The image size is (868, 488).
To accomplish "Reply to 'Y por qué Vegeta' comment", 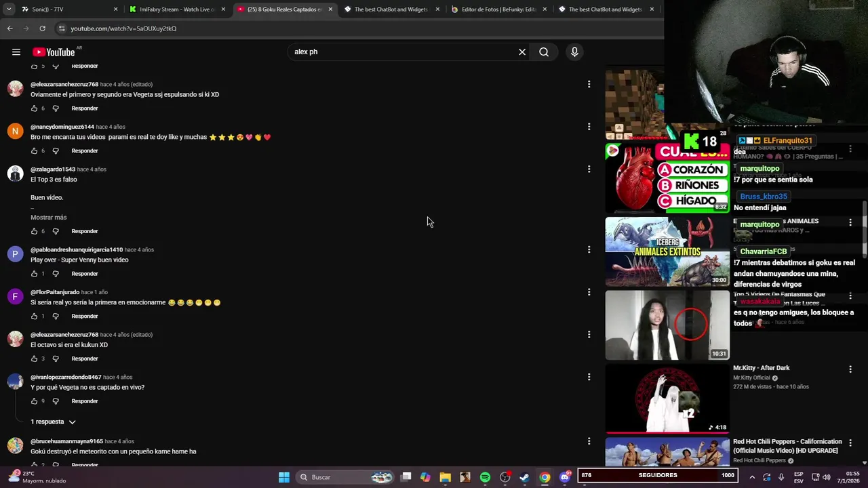I will tap(85, 401).
